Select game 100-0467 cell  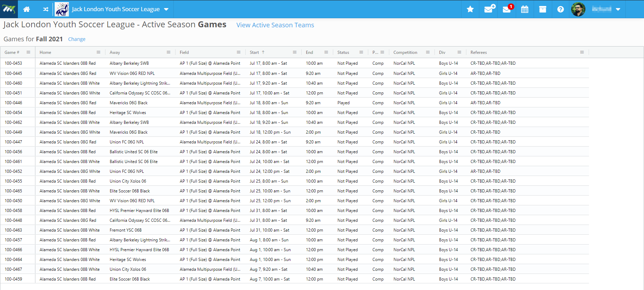tap(13, 269)
